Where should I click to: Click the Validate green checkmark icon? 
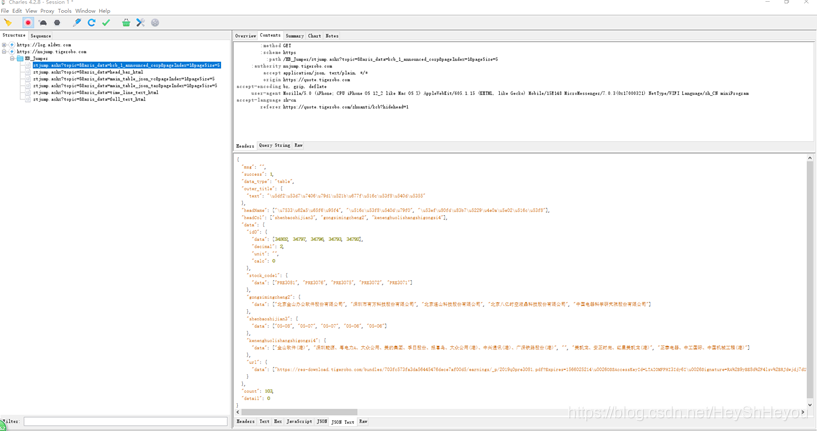[106, 22]
